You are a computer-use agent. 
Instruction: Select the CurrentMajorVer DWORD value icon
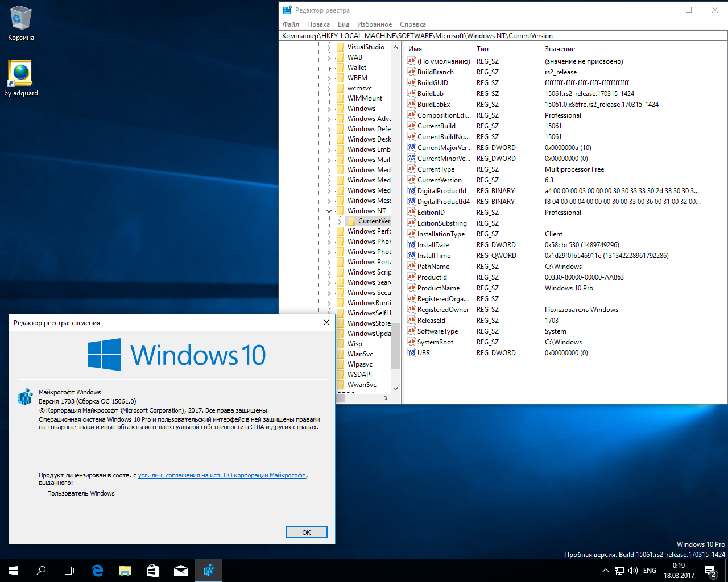412,148
